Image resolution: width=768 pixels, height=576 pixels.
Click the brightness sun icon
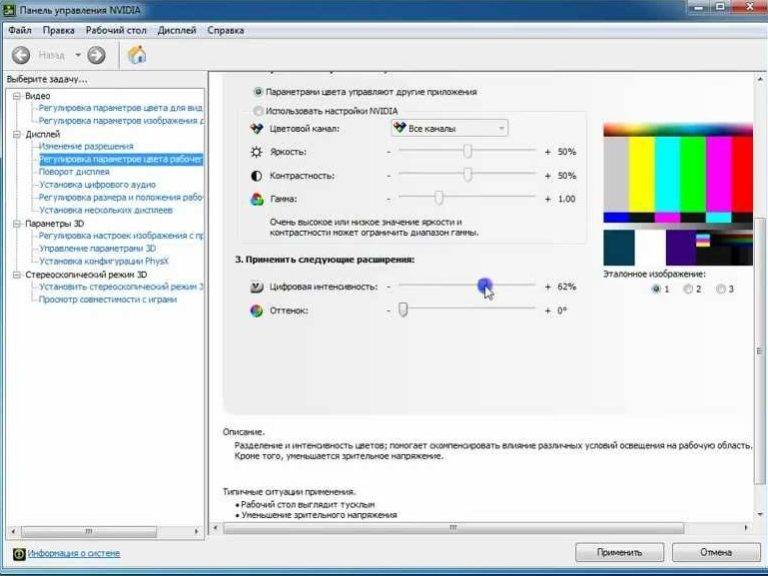pyautogui.click(x=256, y=152)
